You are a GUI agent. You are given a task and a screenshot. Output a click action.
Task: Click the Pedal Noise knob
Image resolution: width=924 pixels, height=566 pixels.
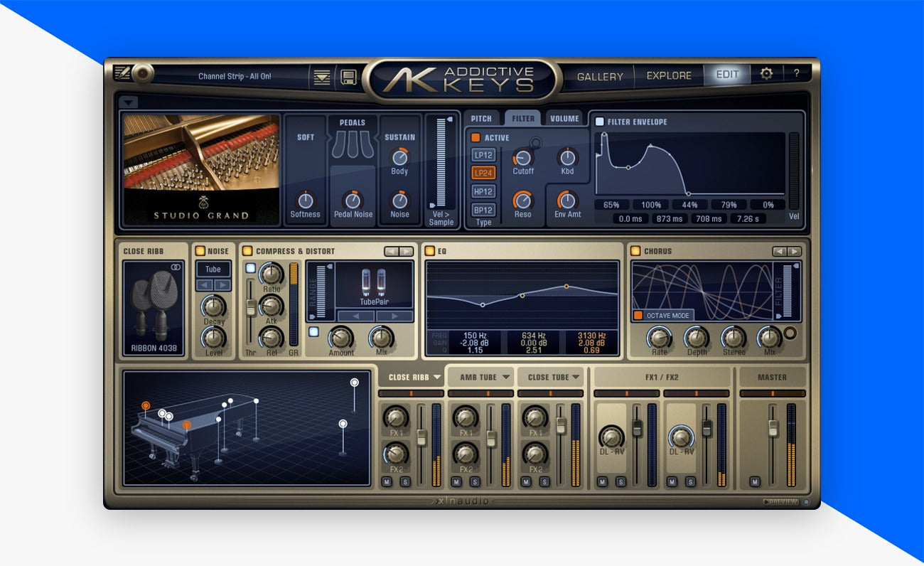[353, 200]
